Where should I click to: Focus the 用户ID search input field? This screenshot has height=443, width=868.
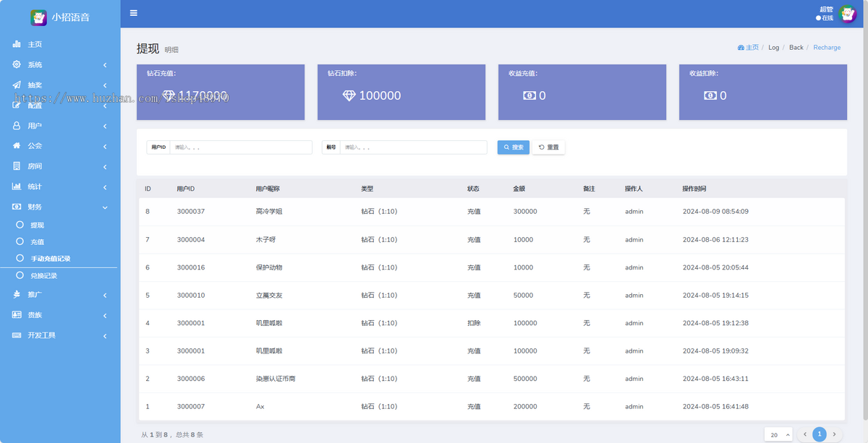241,147
